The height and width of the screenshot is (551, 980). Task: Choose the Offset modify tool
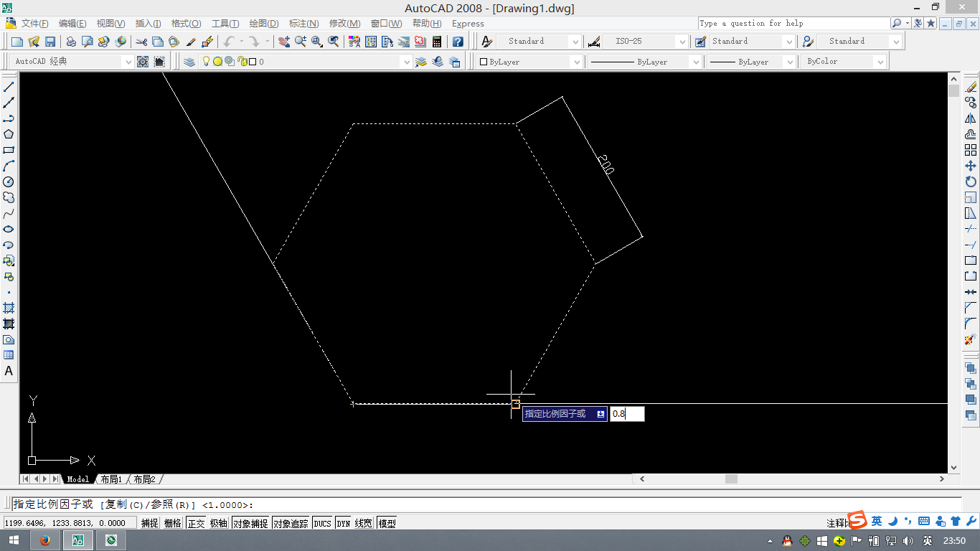point(971,134)
